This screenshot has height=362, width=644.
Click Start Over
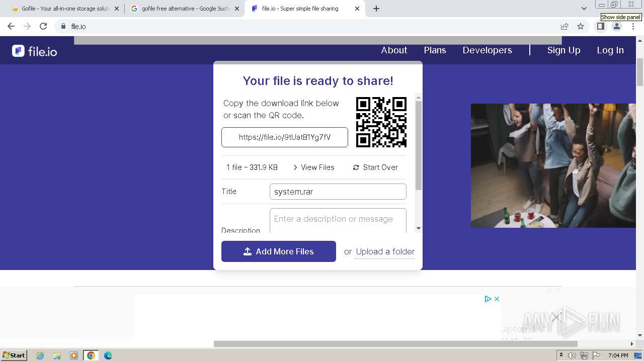(375, 167)
